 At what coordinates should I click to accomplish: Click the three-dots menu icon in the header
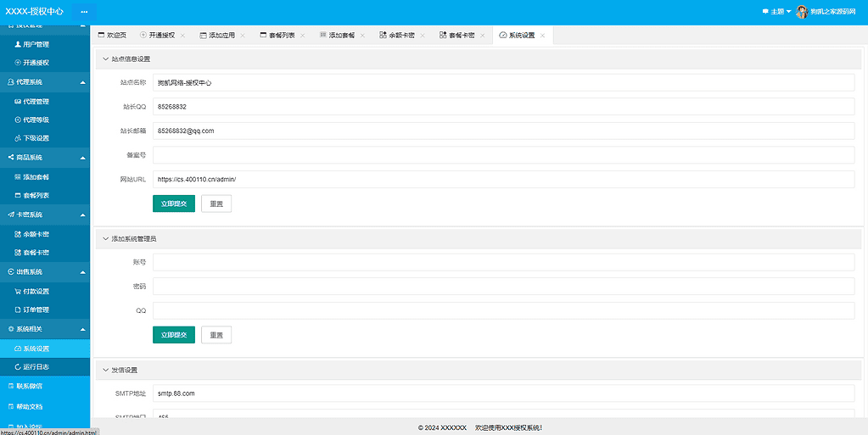tap(84, 12)
